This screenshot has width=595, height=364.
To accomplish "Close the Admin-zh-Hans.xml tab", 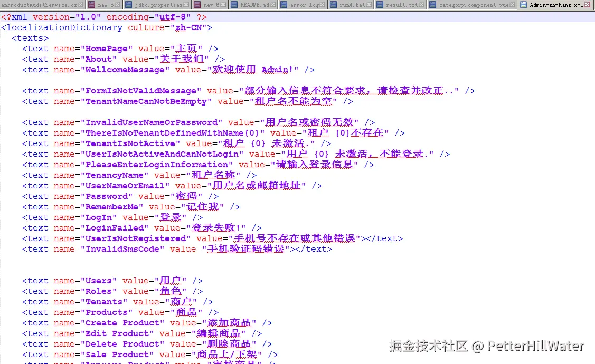I will tap(588, 5).
